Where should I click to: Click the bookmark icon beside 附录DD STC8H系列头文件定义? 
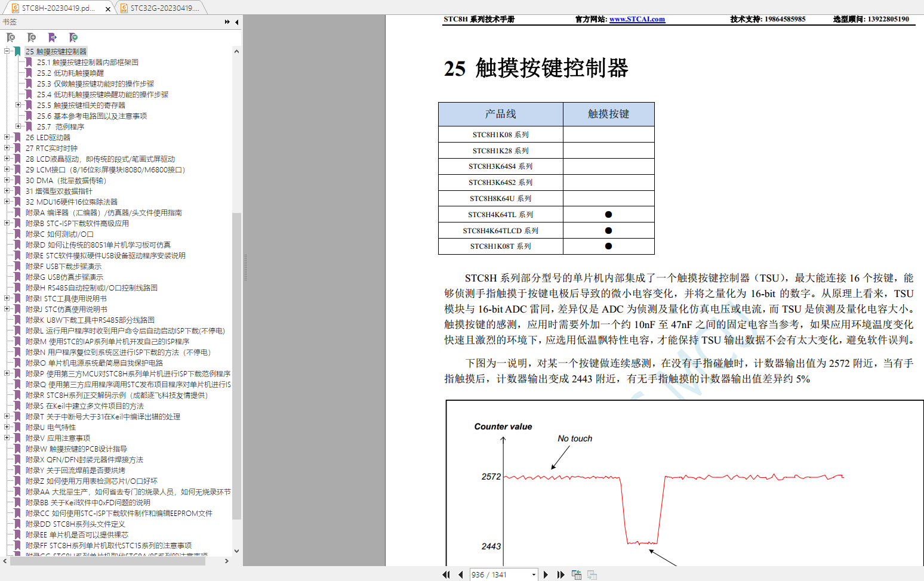coord(17,524)
